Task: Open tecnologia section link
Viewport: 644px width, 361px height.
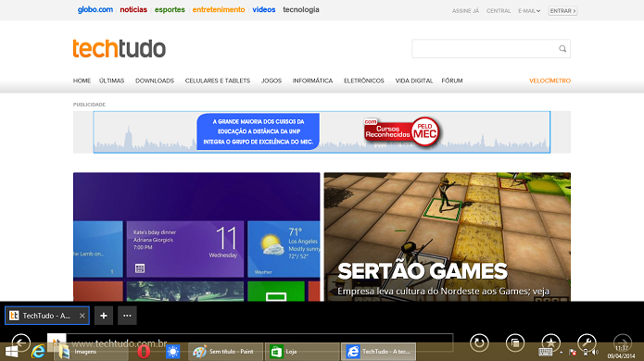Action: point(301,9)
